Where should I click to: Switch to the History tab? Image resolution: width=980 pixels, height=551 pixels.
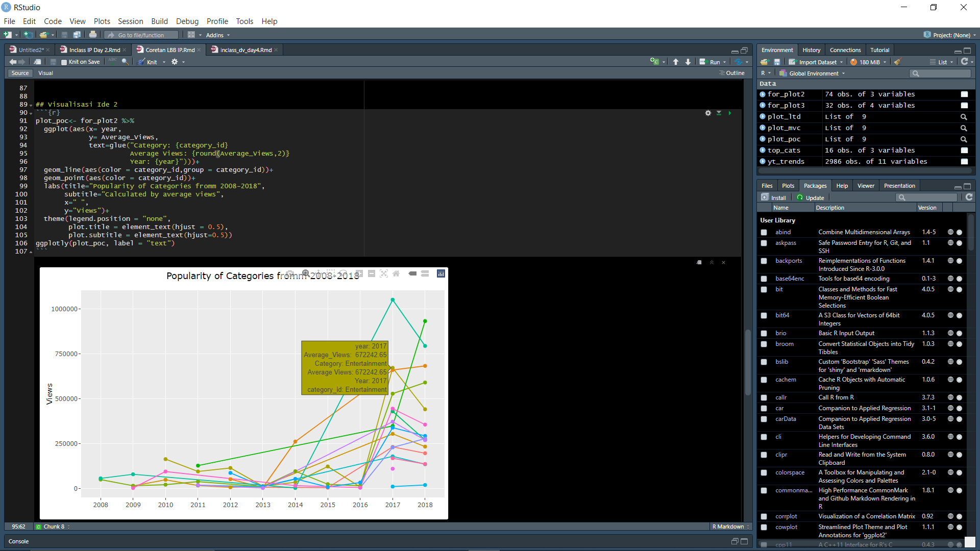(812, 49)
